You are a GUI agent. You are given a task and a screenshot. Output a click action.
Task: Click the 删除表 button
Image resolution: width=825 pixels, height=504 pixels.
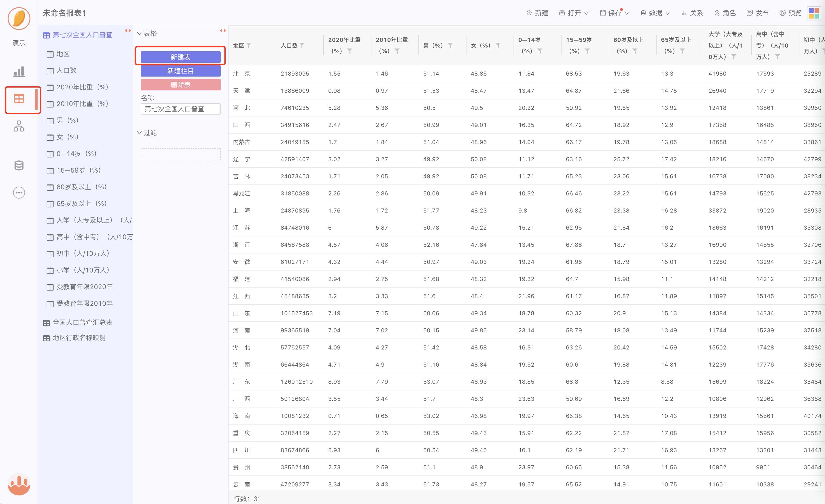click(x=180, y=84)
